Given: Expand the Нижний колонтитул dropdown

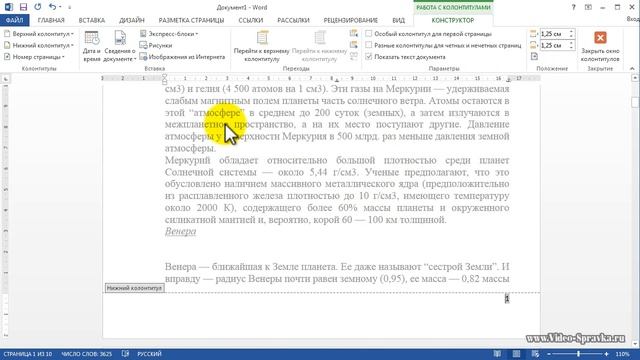Looking at the screenshot, I should pyautogui.click(x=39, y=45).
